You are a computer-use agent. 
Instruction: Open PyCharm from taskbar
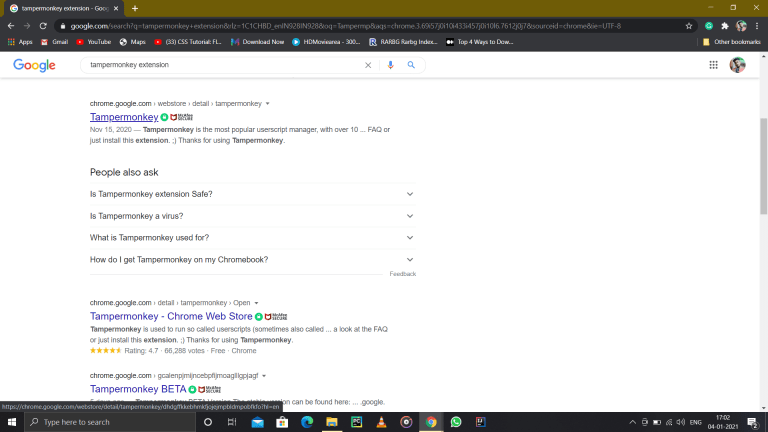[357, 422]
